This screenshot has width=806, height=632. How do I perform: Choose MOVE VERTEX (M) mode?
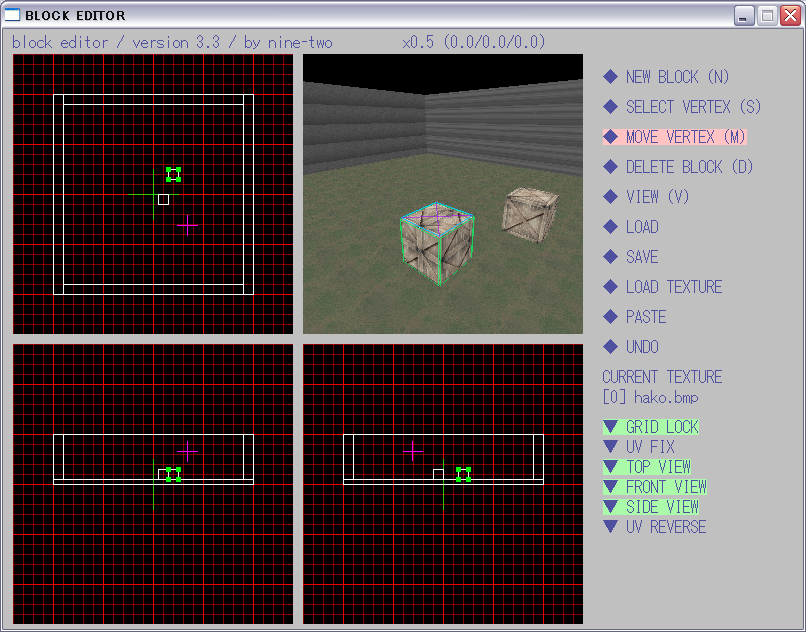pyautogui.click(x=685, y=137)
